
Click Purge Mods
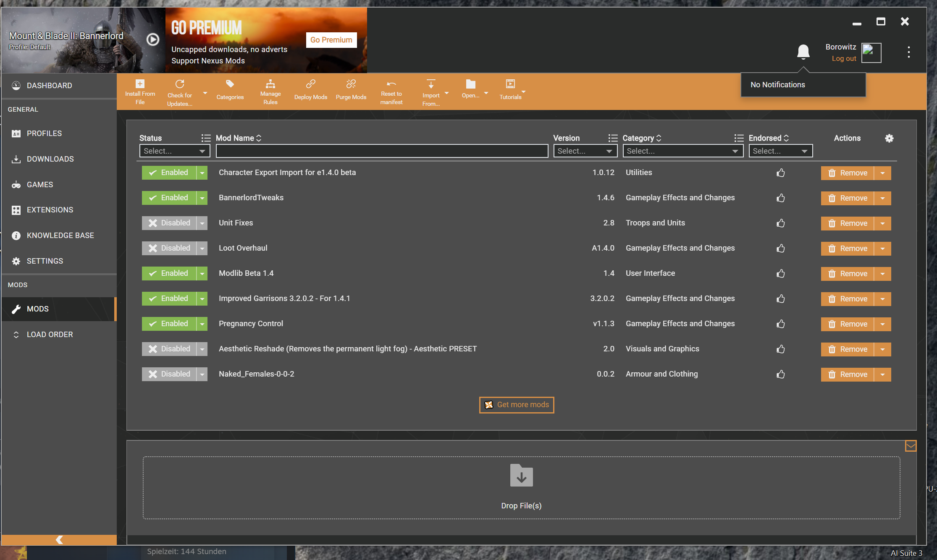tap(351, 90)
